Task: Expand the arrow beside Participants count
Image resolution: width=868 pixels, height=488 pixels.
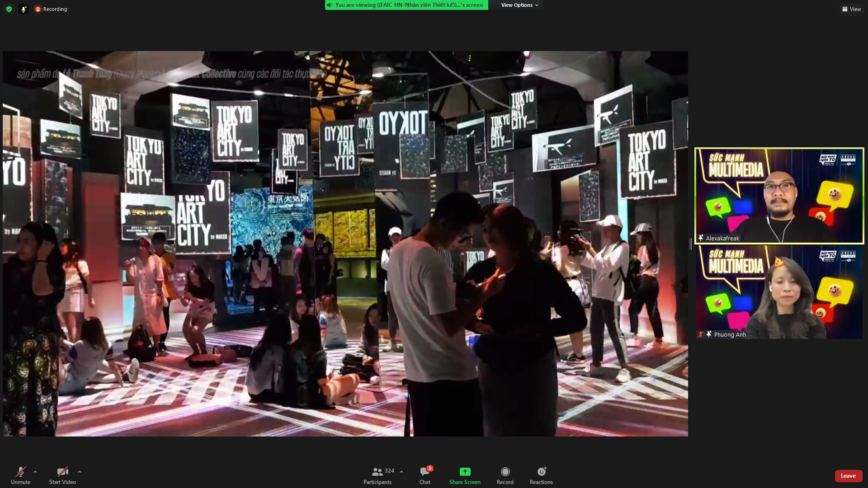Action: pyautogui.click(x=401, y=472)
